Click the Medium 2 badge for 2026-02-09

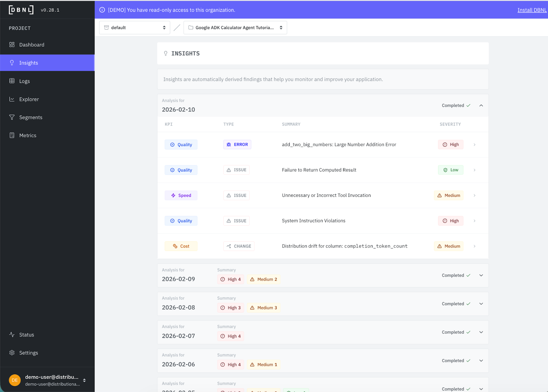pos(264,279)
